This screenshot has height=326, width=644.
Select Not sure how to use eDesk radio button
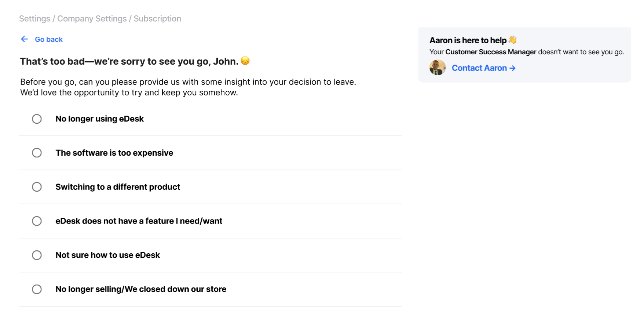(37, 255)
